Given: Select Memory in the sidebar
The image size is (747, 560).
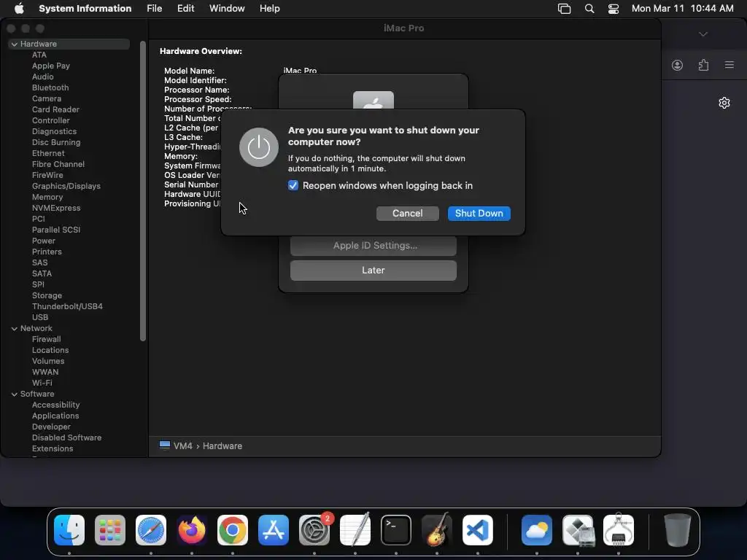Looking at the screenshot, I should click(47, 197).
